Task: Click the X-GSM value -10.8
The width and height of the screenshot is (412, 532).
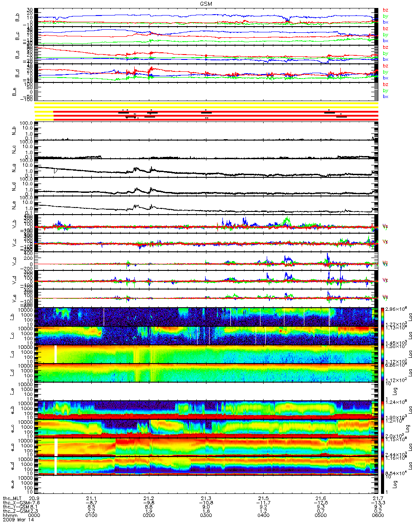Action: click(x=206, y=502)
